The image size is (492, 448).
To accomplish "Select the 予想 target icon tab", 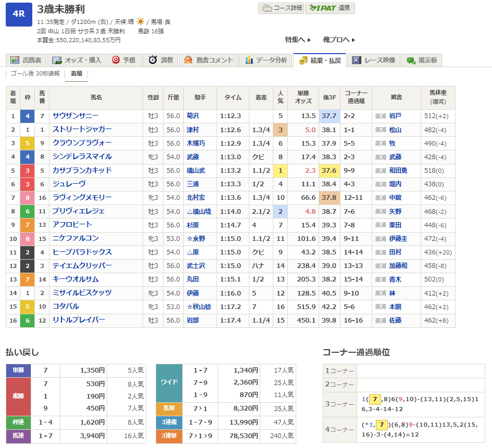I will pyautogui.click(x=124, y=60).
